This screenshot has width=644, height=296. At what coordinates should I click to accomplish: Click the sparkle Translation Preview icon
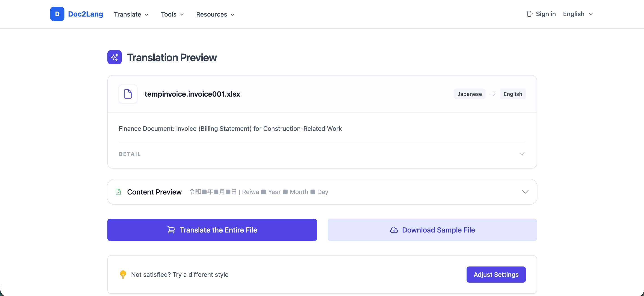point(115,57)
